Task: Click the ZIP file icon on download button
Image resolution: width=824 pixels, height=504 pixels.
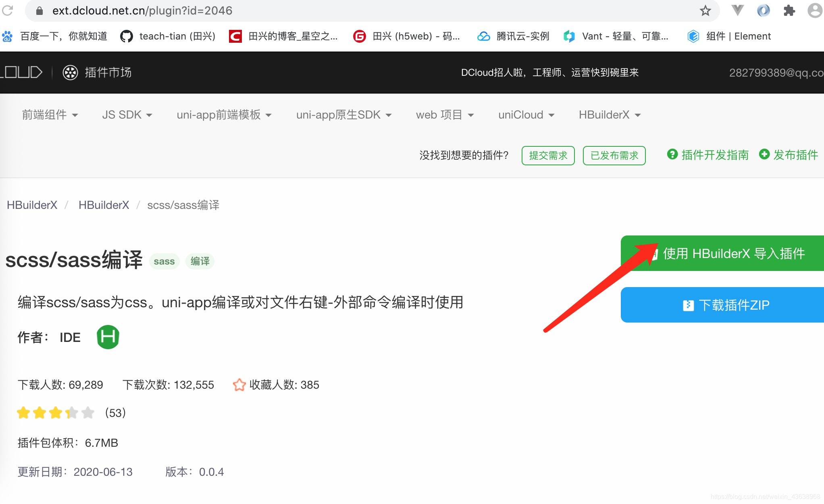Action: pos(688,306)
